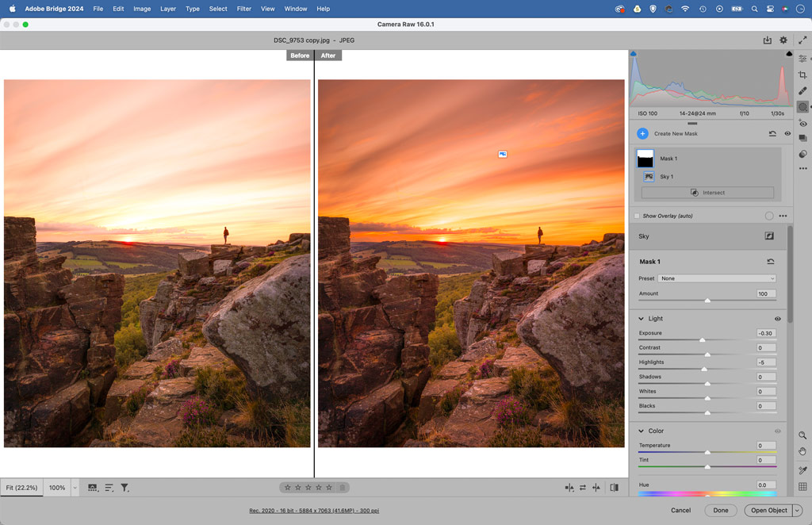Open the Window menu
Viewport: 812px width, 525px height.
point(296,9)
